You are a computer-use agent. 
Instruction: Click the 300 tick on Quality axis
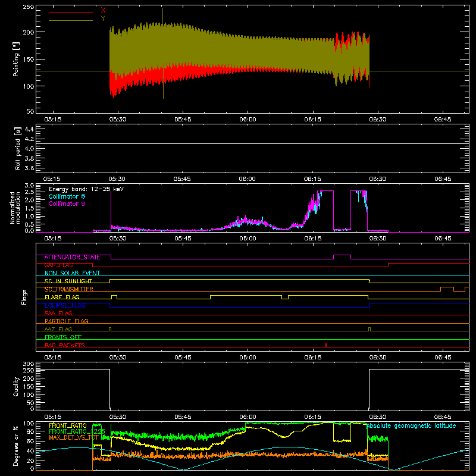[29, 364]
